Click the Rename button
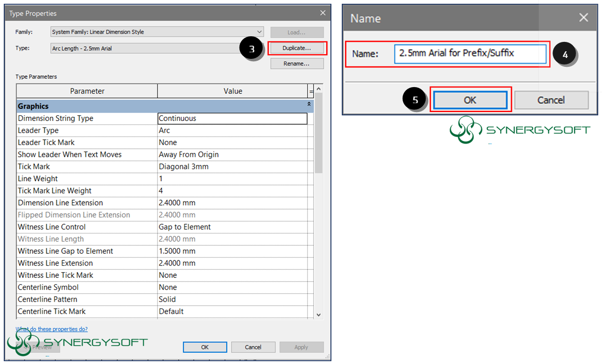602x364 pixels. [297, 64]
